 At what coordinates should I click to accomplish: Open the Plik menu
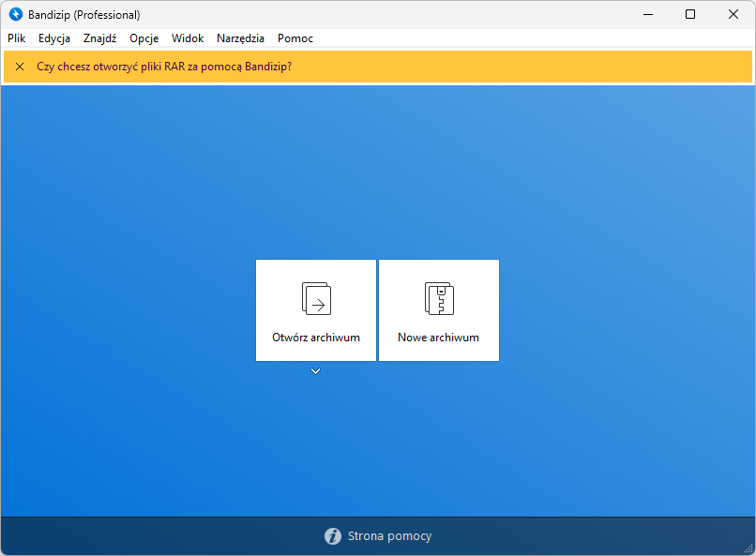click(x=16, y=38)
